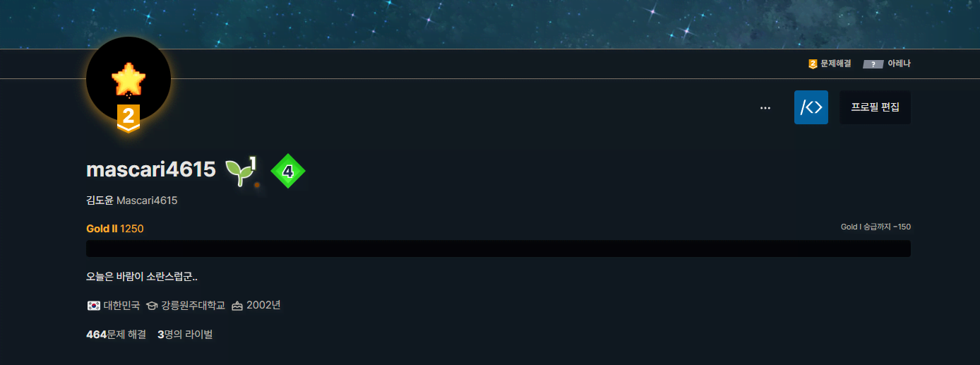Viewport: 980px width, 365px height.
Task: Open the 강릉원주대학교 organization link
Action: click(x=193, y=306)
